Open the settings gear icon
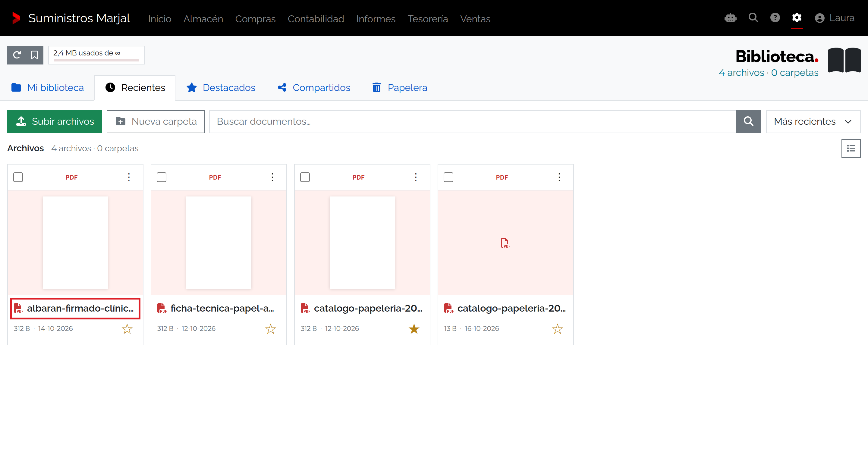This screenshot has height=452, width=868. coord(797,18)
